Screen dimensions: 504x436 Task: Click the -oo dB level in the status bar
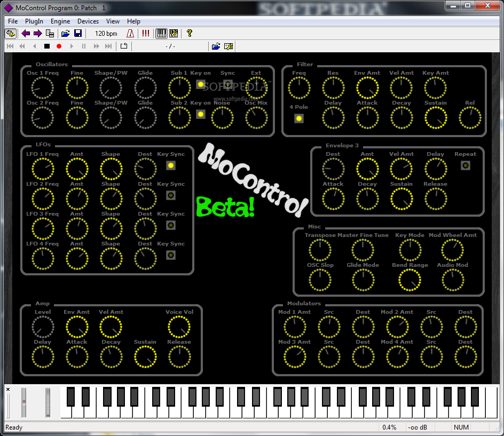(418, 427)
